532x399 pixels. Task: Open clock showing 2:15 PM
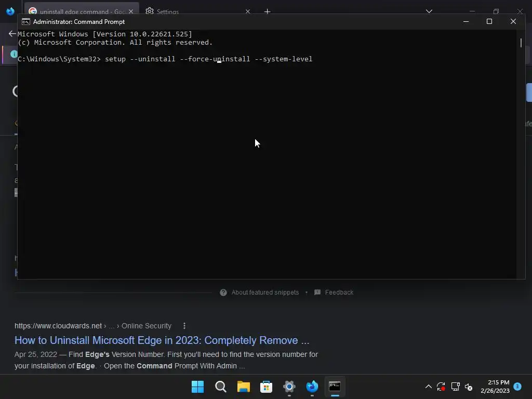495,387
